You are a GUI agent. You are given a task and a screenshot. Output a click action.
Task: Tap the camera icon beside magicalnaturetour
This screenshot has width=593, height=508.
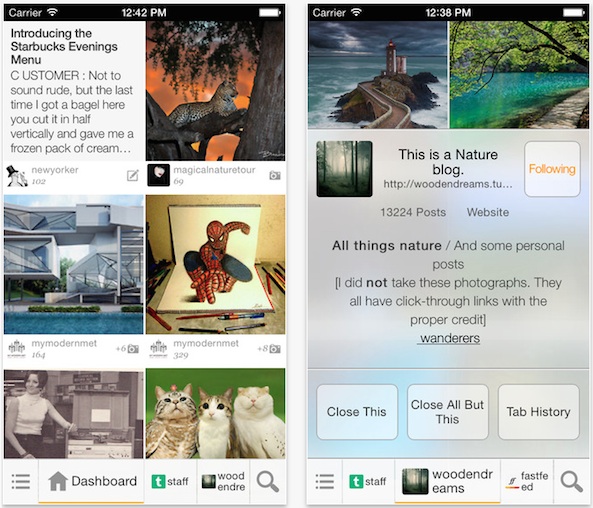(275, 176)
